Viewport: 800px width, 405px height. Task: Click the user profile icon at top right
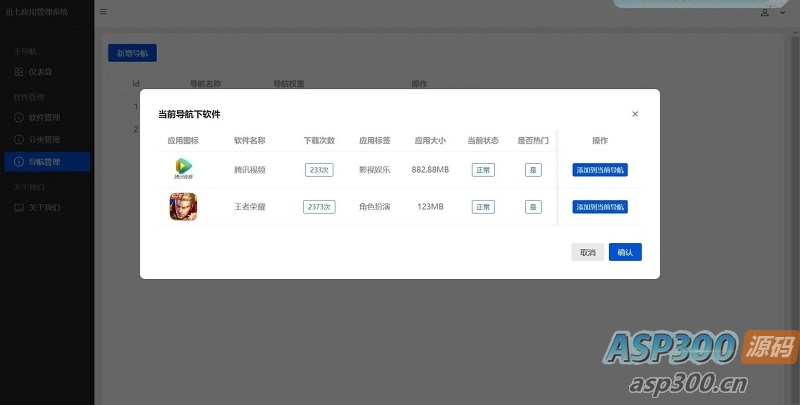pyautogui.click(x=765, y=12)
